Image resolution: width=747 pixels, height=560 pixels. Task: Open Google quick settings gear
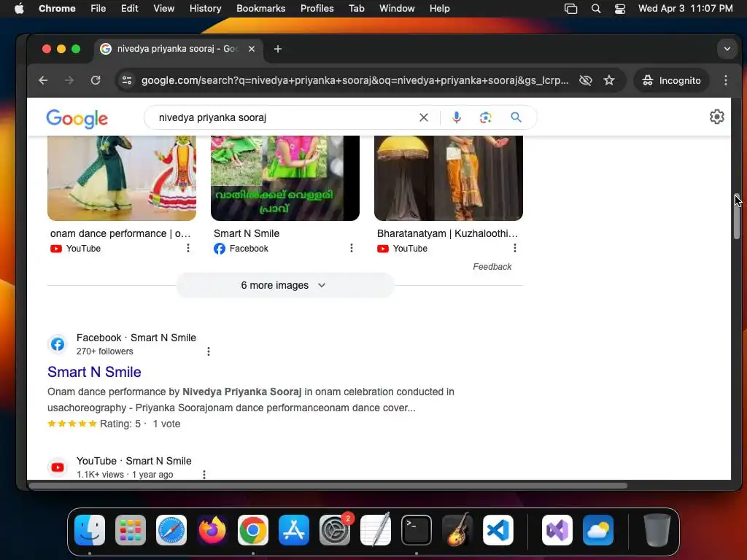[716, 117]
